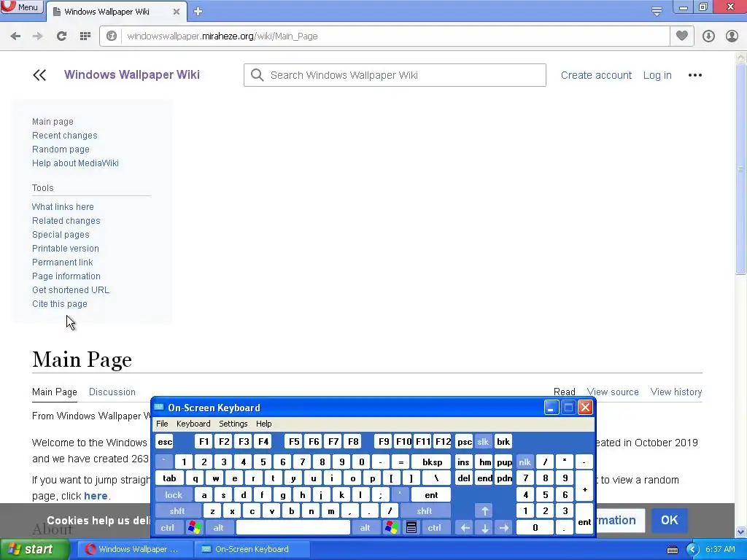
Task: Open On-Screen Keyboard Settings menu
Action: [x=233, y=424]
